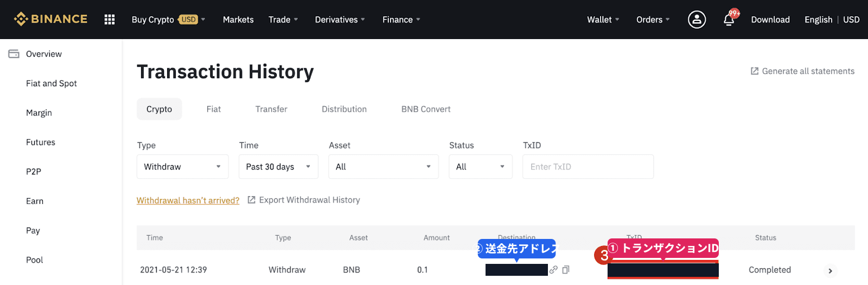Open the Orders menu
The height and width of the screenshot is (285, 868).
click(653, 20)
